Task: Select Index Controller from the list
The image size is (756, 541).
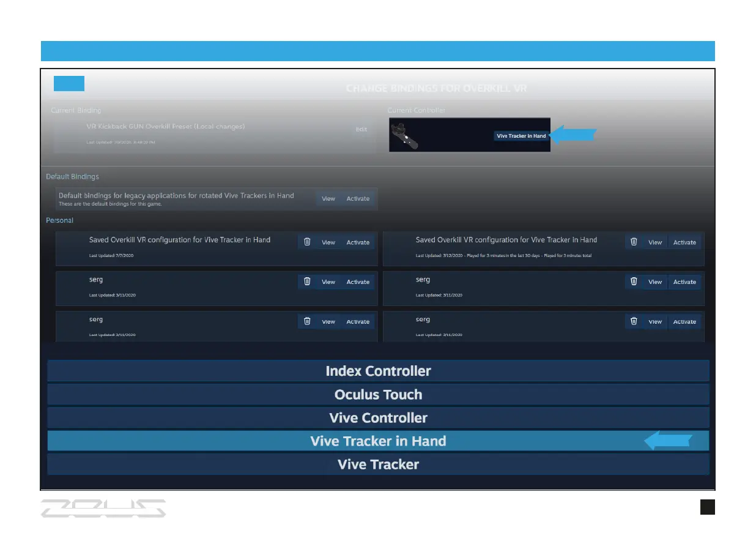Action: 378,371
